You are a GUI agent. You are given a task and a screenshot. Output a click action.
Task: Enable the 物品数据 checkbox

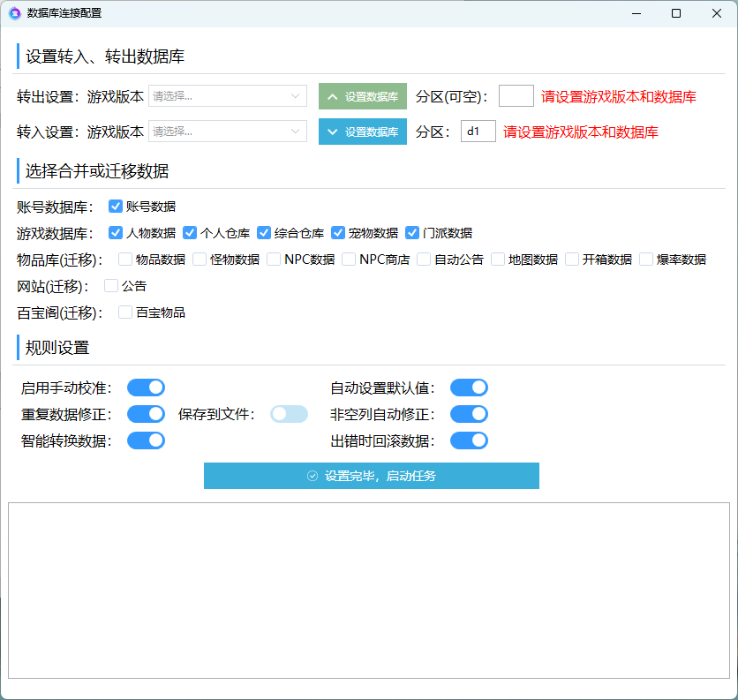(125, 260)
